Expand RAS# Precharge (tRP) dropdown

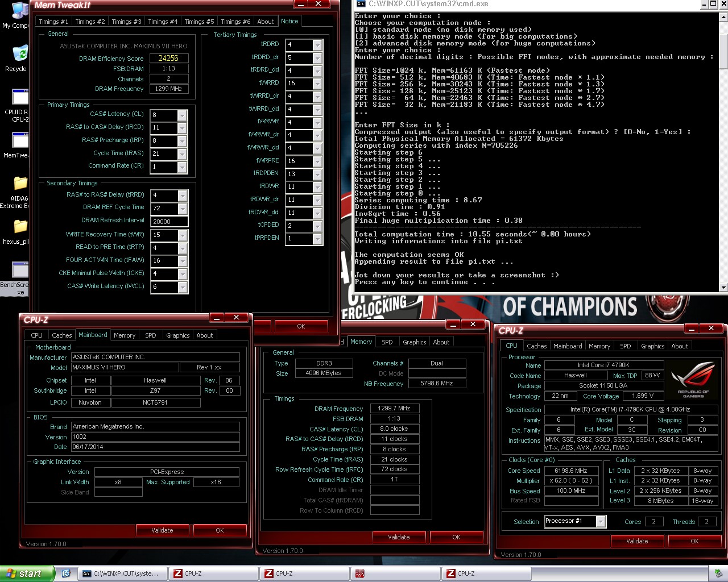[x=182, y=141]
